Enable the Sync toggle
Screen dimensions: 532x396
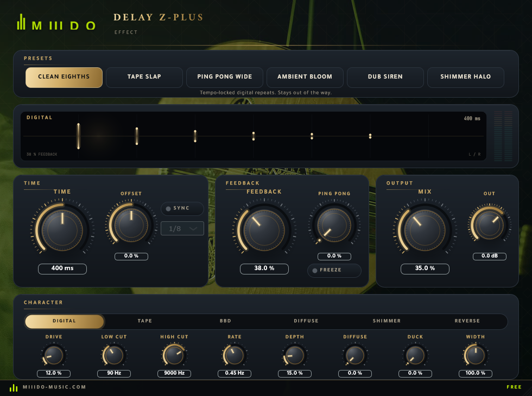click(182, 208)
